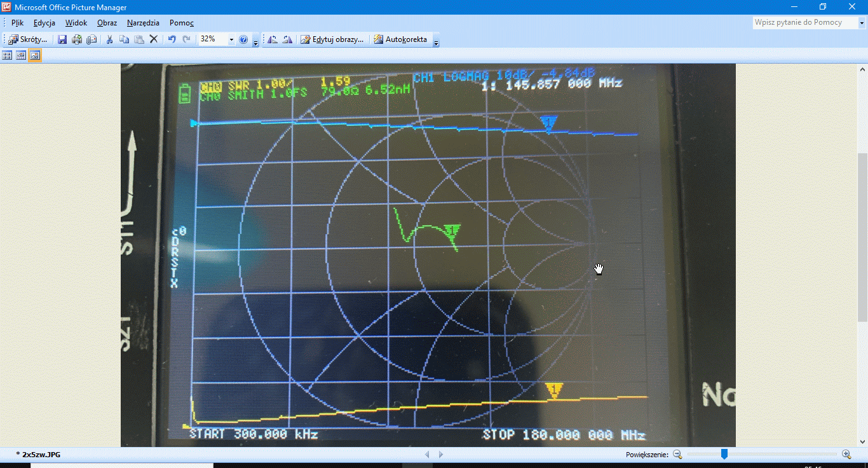Undo the last action
This screenshot has width=868, height=468.
coord(172,39)
